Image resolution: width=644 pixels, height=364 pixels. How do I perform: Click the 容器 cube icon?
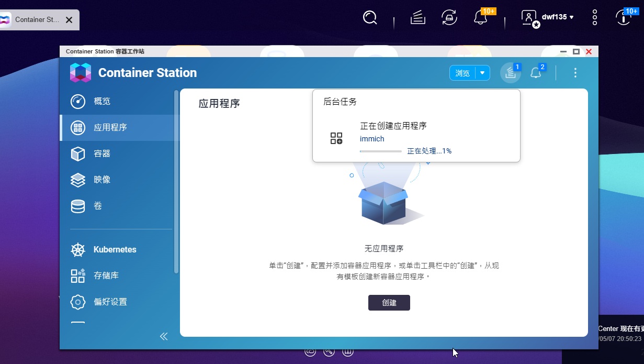pyautogui.click(x=78, y=153)
